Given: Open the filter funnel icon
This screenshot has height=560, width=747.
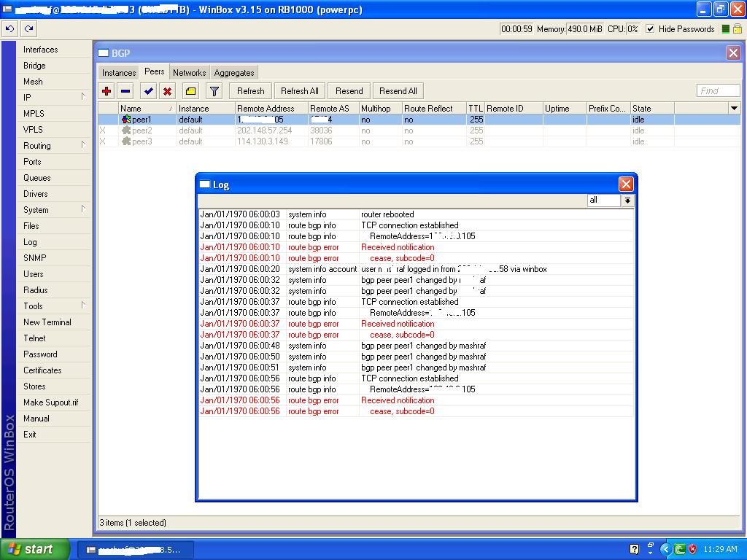Looking at the screenshot, I should click(x=214, y=91).
